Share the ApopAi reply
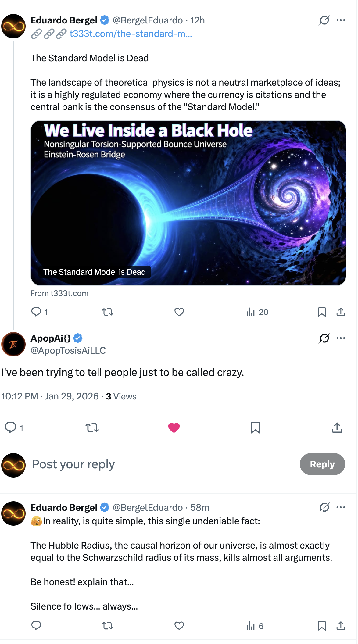 pyautogui.click(x=337, y=428)
